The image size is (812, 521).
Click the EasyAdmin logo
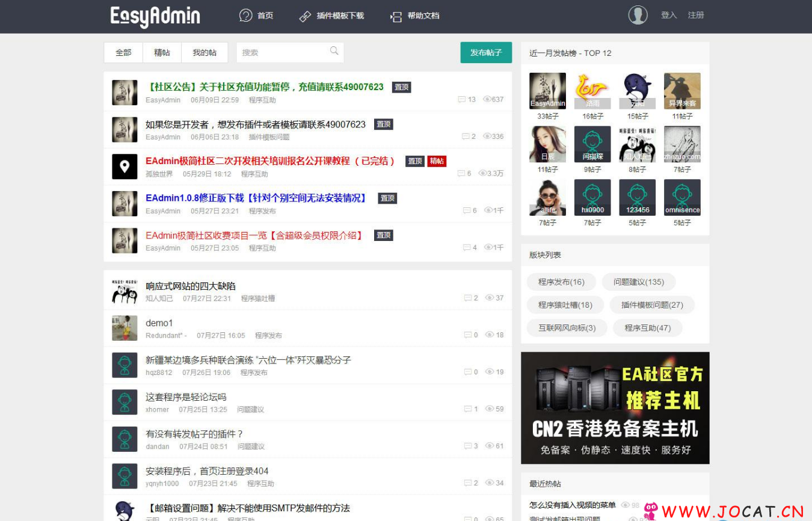[155, 16]
